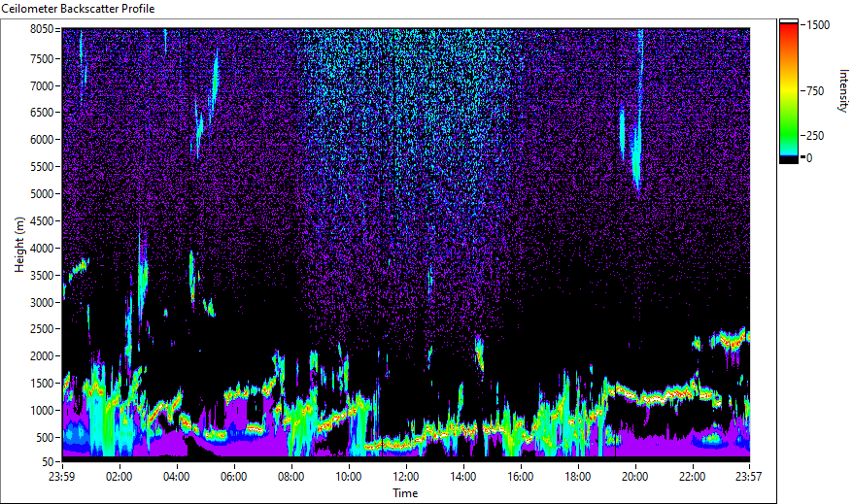Click the 5500 height axis value
Image resolution: width=853 pixels, height=504 pixels.
pos(42,167)
